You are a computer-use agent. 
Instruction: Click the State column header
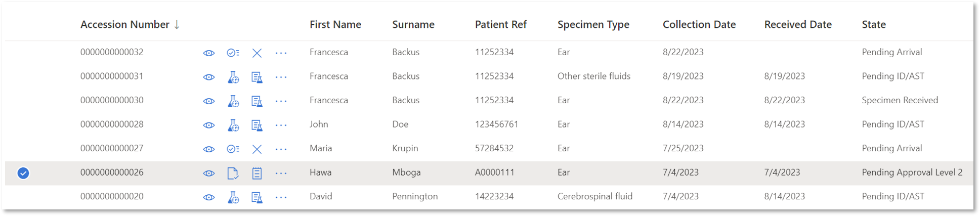point(874,24)
